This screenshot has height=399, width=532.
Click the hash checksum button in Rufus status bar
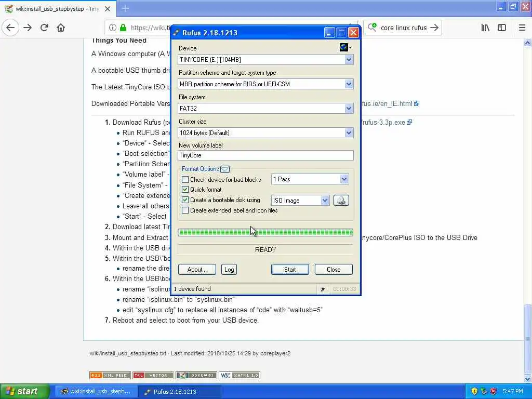pyautogui.click(x=323, y=289)
